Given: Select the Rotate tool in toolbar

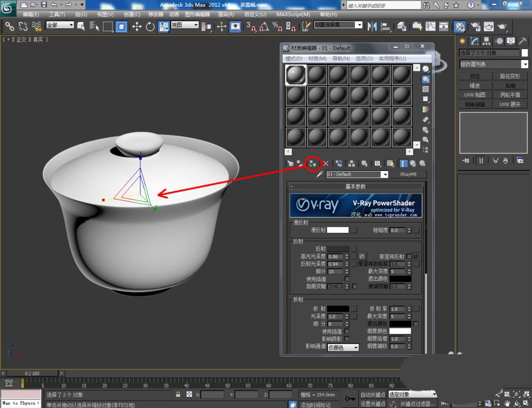Looking at the screenshot, I should pyautogui.click(x=150, y=27).
